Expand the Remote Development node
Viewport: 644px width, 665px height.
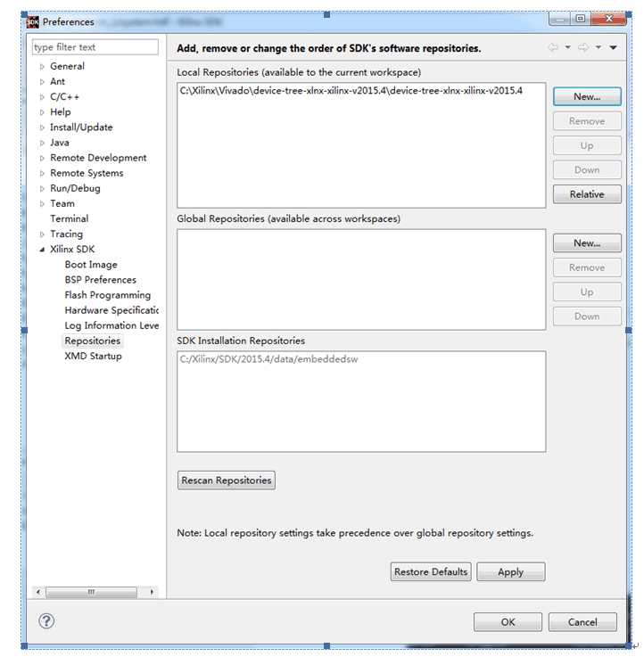42,158
